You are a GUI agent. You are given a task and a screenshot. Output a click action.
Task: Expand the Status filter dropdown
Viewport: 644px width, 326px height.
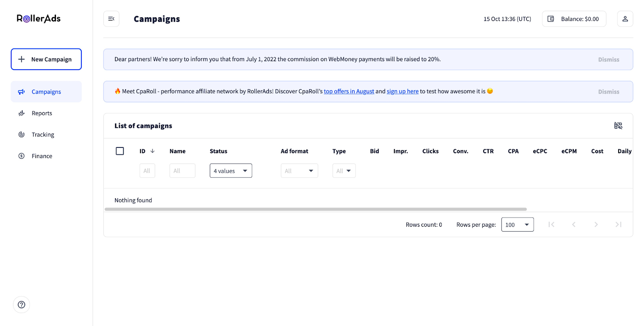231,171
